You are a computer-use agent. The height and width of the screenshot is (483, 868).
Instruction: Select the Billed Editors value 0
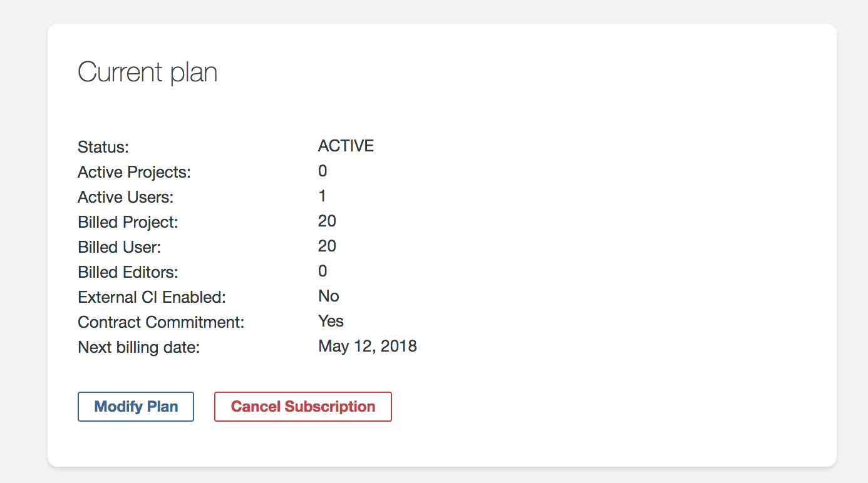click(323, 272)
